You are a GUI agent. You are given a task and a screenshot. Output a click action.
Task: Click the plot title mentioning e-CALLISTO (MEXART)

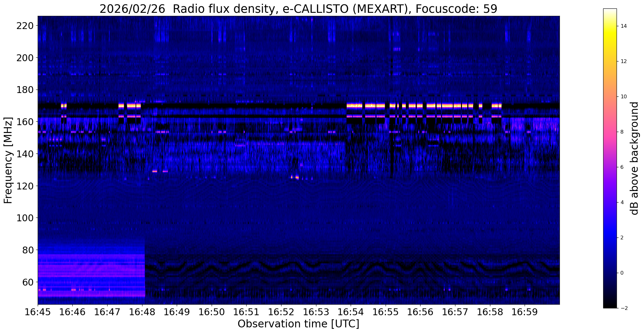click(298, 9)
